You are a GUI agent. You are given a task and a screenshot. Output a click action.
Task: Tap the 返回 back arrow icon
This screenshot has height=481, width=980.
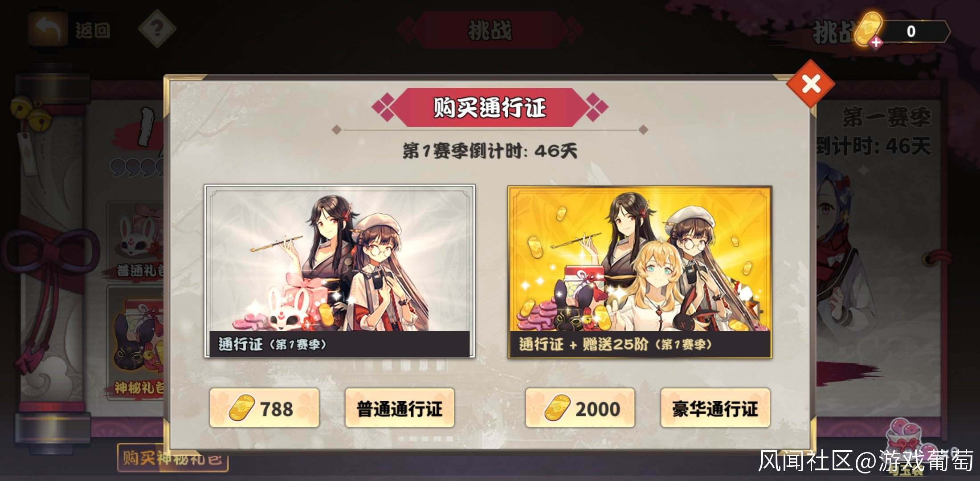pyautogui.click(x=48, y=29)
